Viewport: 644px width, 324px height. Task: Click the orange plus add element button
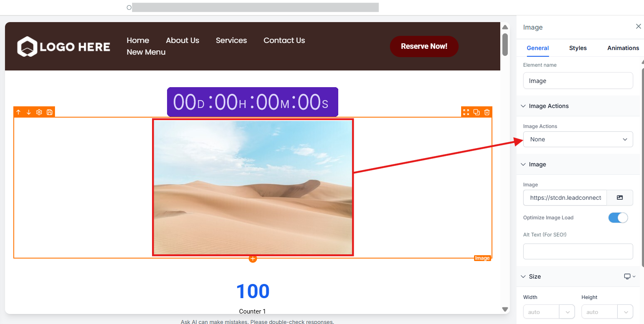pos(253,259)
